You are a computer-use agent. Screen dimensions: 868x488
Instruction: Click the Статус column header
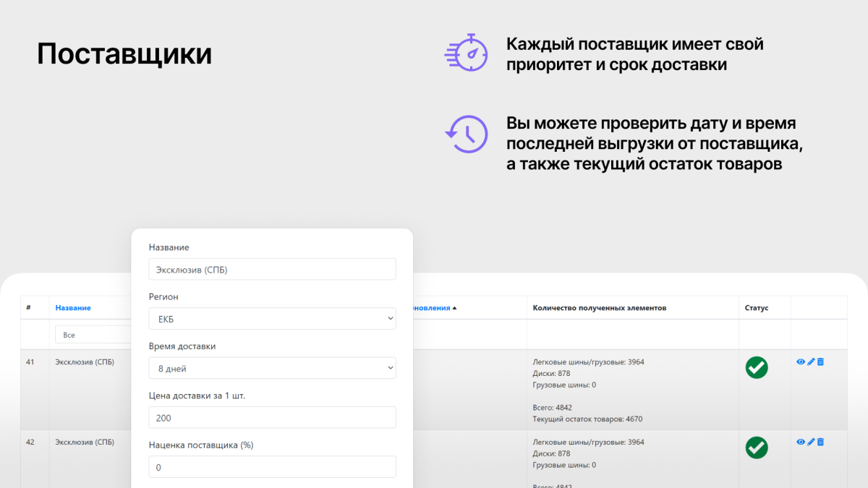coord(757,308)
